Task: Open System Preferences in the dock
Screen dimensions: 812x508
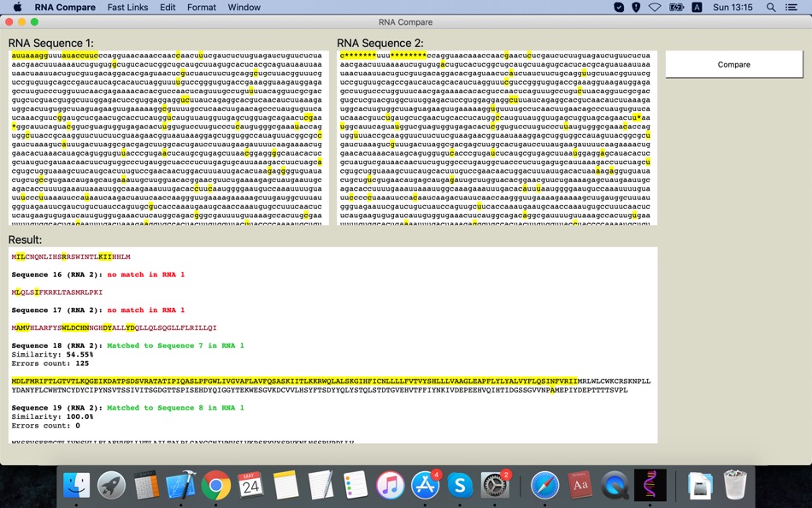Action: coord(496,486)
